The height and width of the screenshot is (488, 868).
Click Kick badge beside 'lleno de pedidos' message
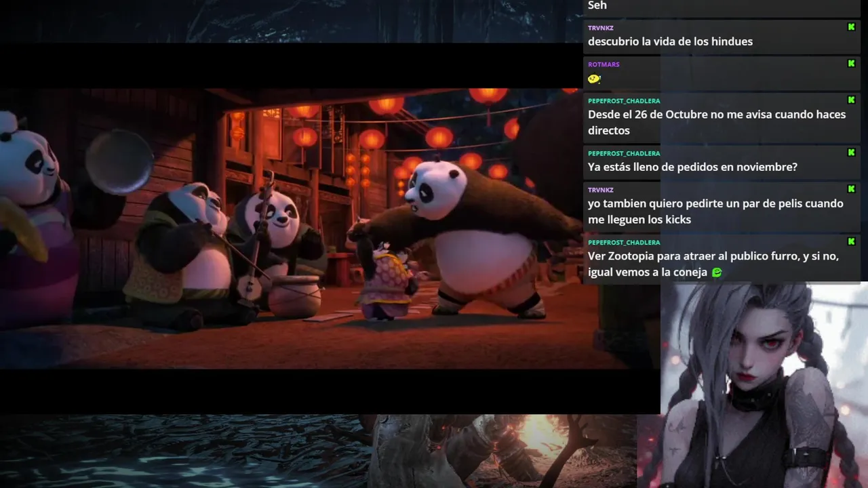pyautogui.click(x=851, y=152)
